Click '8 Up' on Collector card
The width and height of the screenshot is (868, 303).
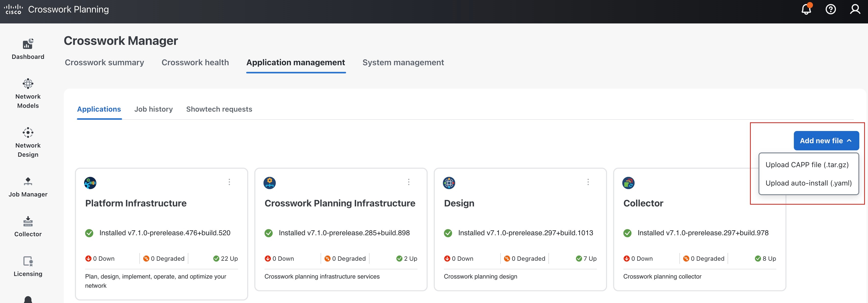tap(769, 258)
